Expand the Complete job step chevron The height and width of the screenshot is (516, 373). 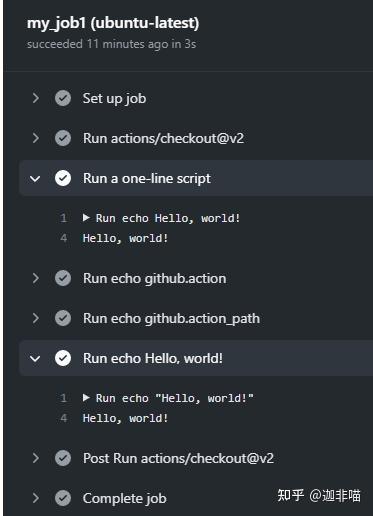click(x=35, y=498)
